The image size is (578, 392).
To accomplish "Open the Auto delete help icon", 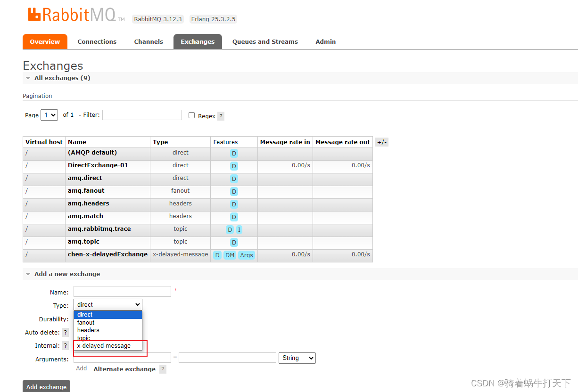I will 66,333.
